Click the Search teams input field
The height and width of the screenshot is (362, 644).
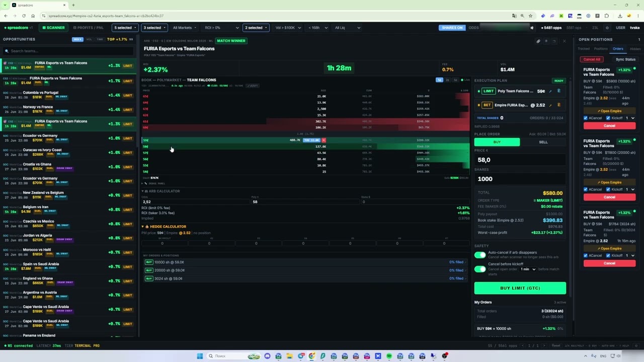click(x=69, y=51)
